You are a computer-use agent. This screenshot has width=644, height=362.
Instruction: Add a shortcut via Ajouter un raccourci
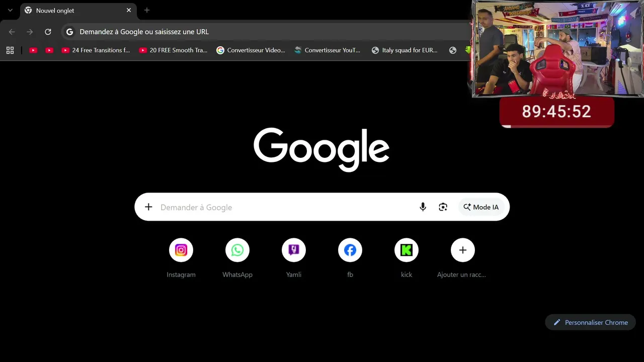(x=463, y=258)
